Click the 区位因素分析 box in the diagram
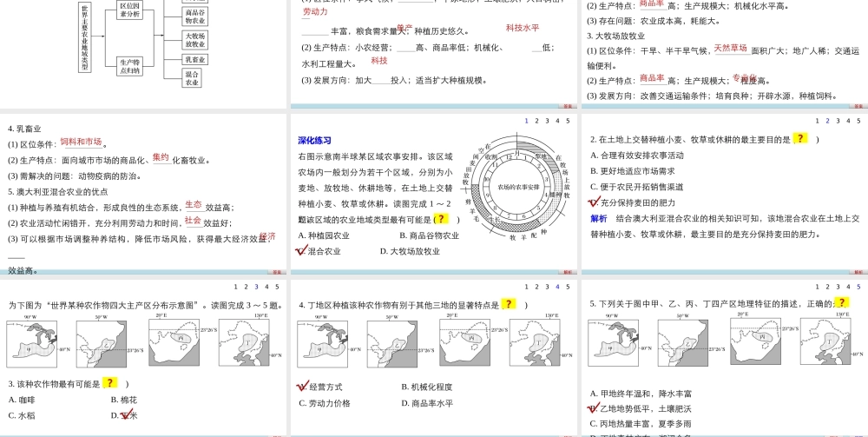 129,10
